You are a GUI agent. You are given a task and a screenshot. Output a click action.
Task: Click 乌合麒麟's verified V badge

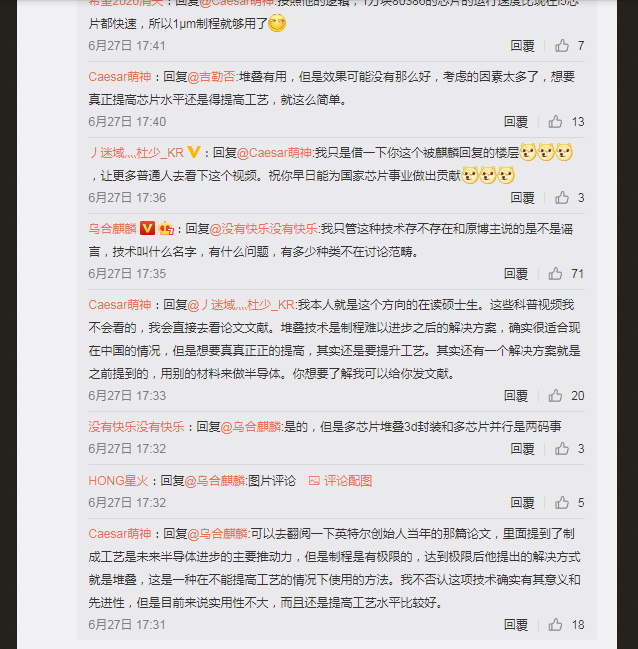(147, 228)
